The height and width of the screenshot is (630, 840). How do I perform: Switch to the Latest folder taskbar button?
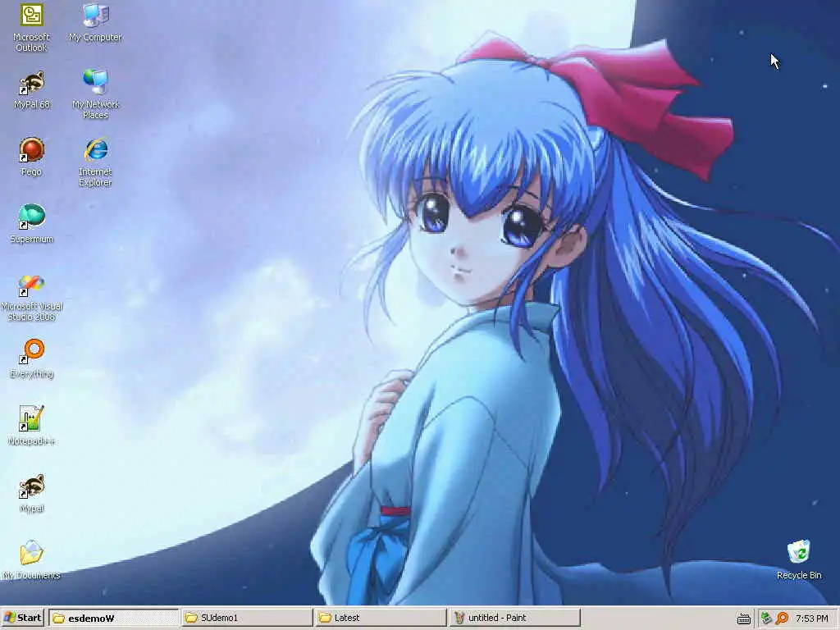click(380, 618)
